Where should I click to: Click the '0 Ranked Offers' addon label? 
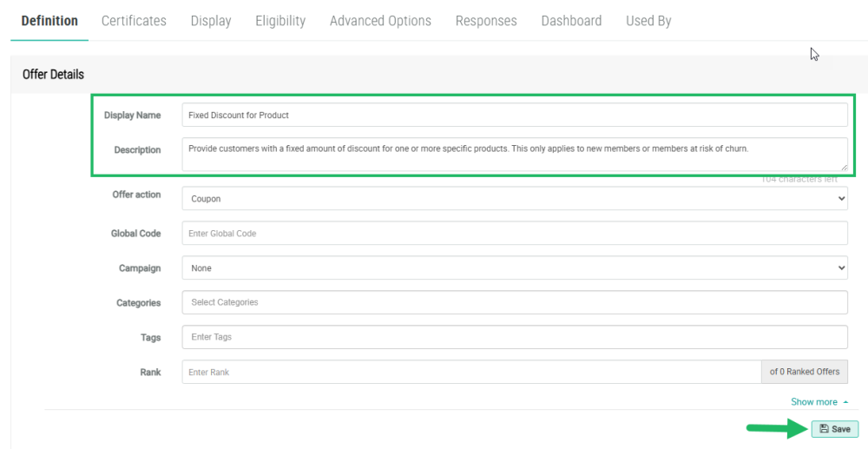point(805,372)
